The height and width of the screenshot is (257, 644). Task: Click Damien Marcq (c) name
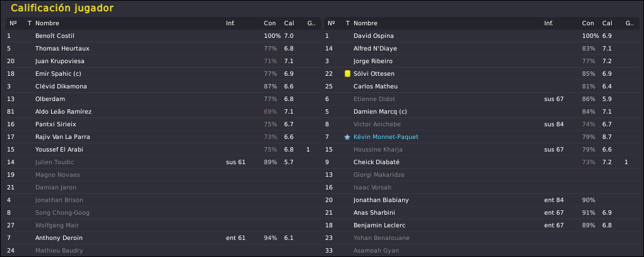point(380,112)
